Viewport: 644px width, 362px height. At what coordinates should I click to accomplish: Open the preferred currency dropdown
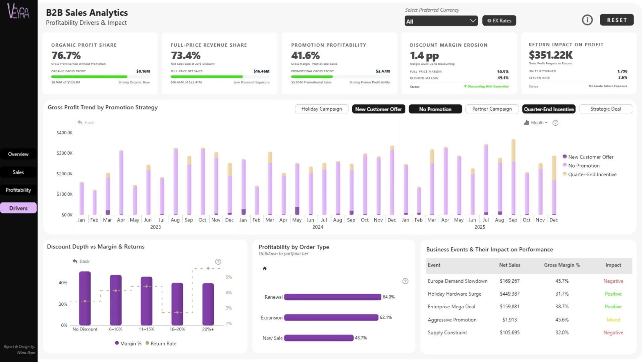pyautogui.click(x=441, y=21)
